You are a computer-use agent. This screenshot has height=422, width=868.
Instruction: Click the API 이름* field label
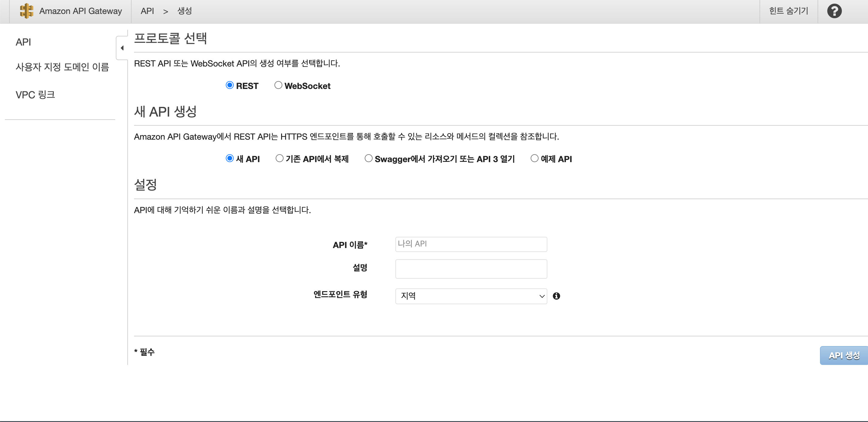(350, 245)
